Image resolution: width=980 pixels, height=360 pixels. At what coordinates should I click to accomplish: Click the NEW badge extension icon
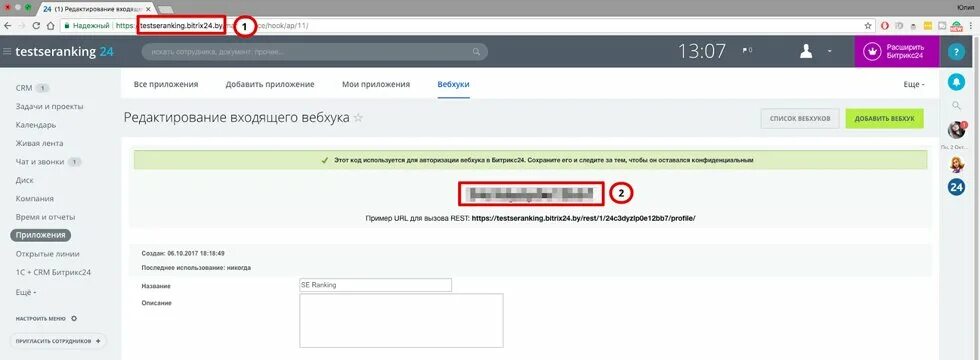pos(956,26)
